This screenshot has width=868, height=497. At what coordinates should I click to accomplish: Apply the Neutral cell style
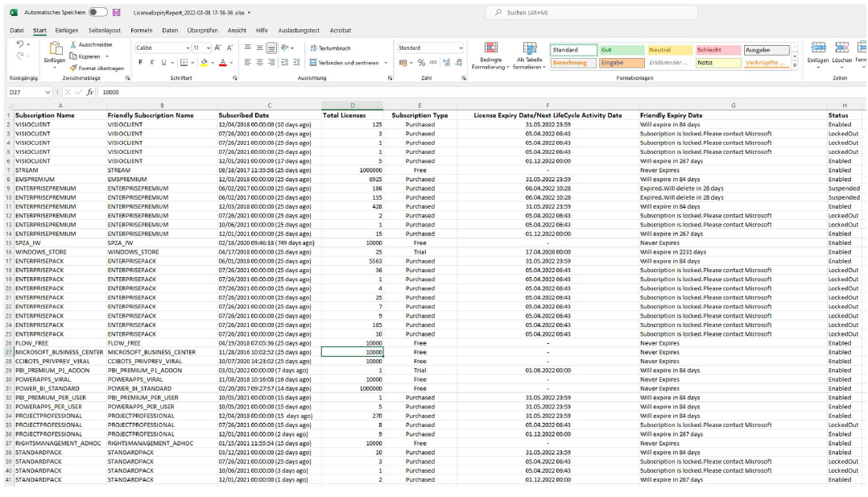point(670,50)
